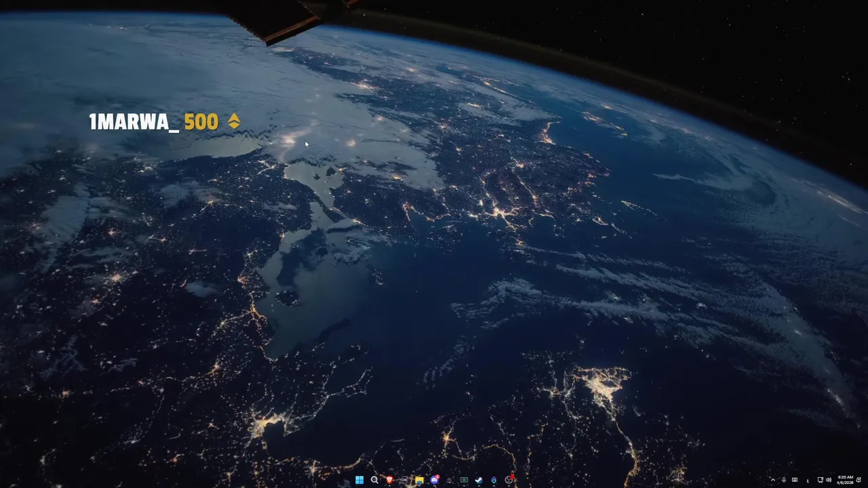Click the 1MARWA_ username overlay

134,122
